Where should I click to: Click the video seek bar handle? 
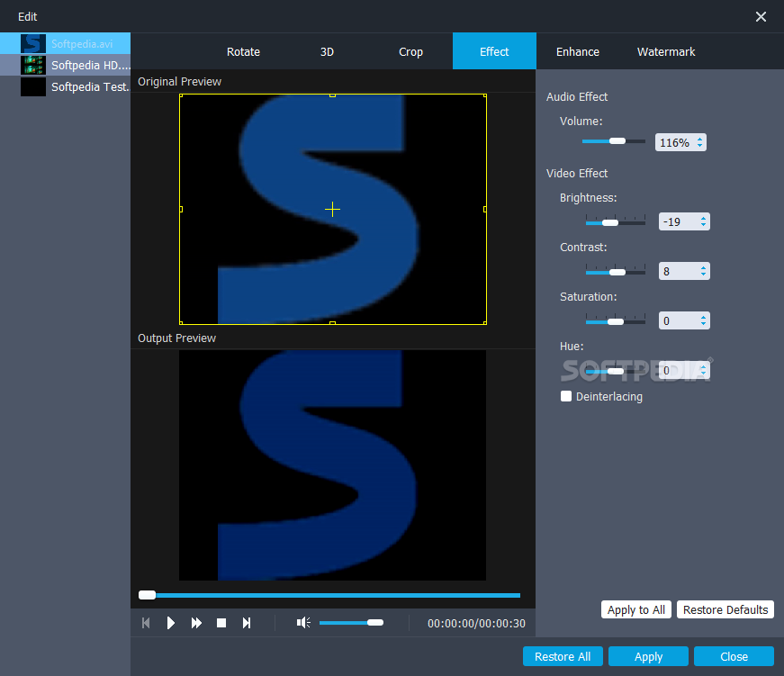147,595
